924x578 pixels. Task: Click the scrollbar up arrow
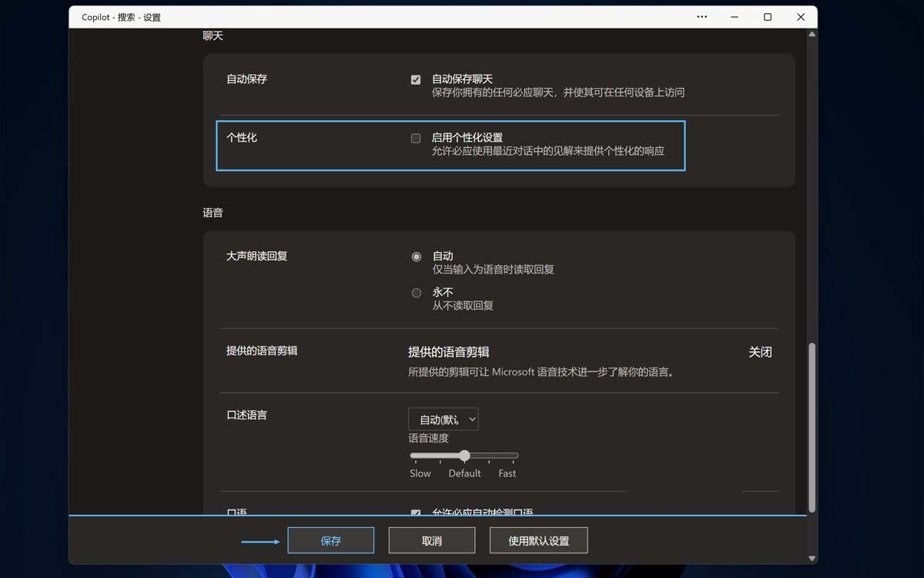click(812, 35)
